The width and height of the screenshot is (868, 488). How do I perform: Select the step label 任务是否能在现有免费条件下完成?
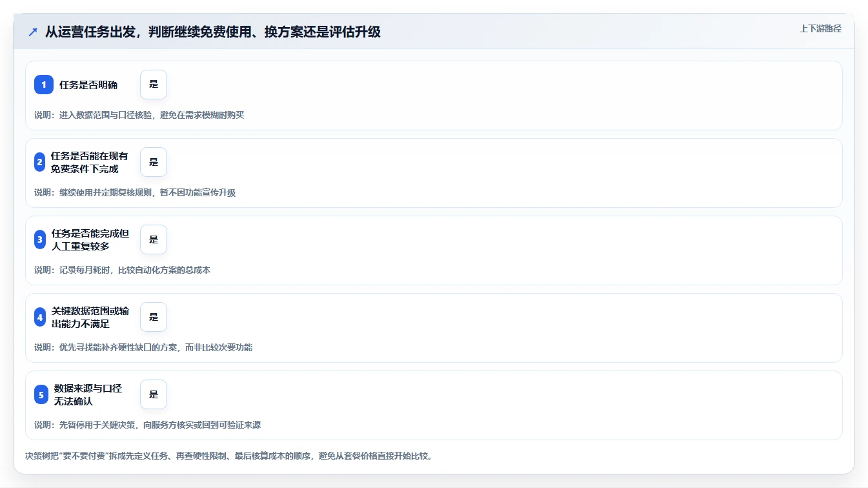click(90, 162)
